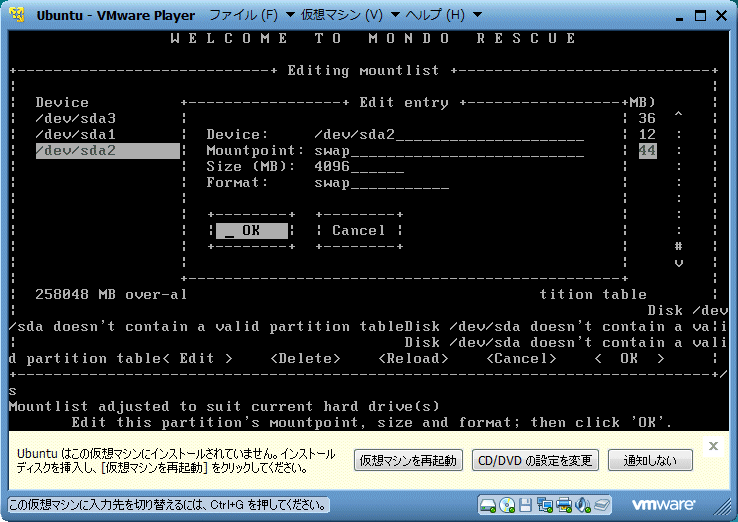Click the network adapter status icon
This screenshot has height=522, width=738.
click(x=546, y=504)
